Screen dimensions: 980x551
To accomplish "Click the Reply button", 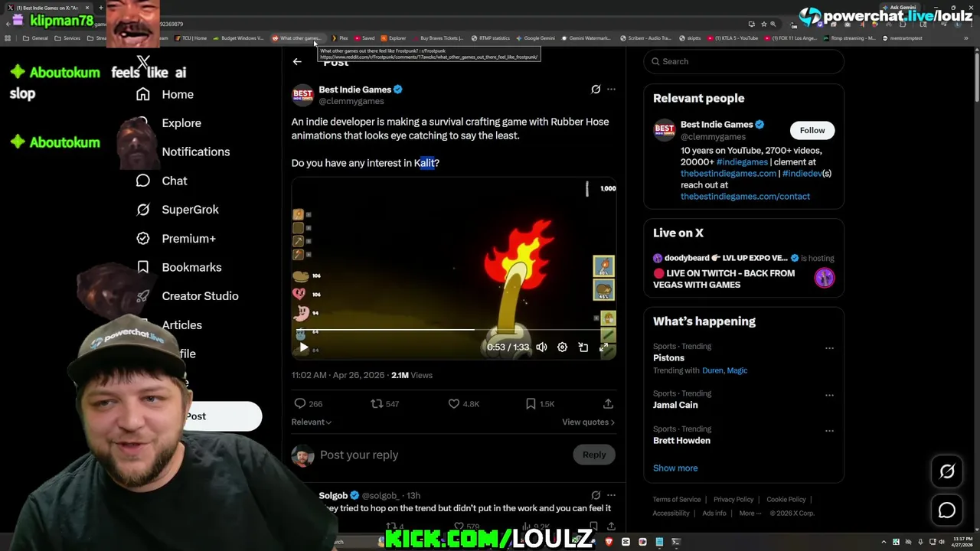I will click(x=594, y=455).
